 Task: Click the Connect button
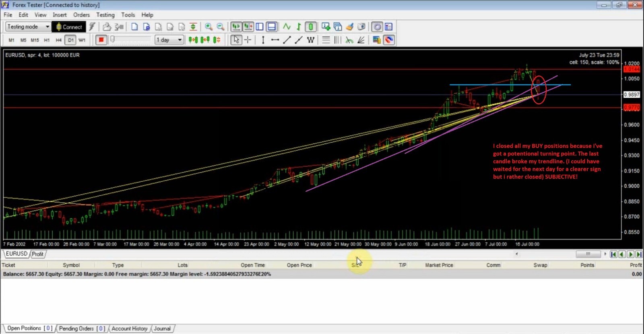pos(68,27)
